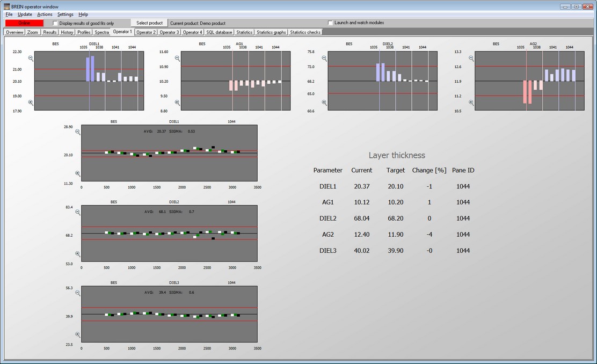Open the SQL database tab
597x364 pixels.
pos(219,32)
